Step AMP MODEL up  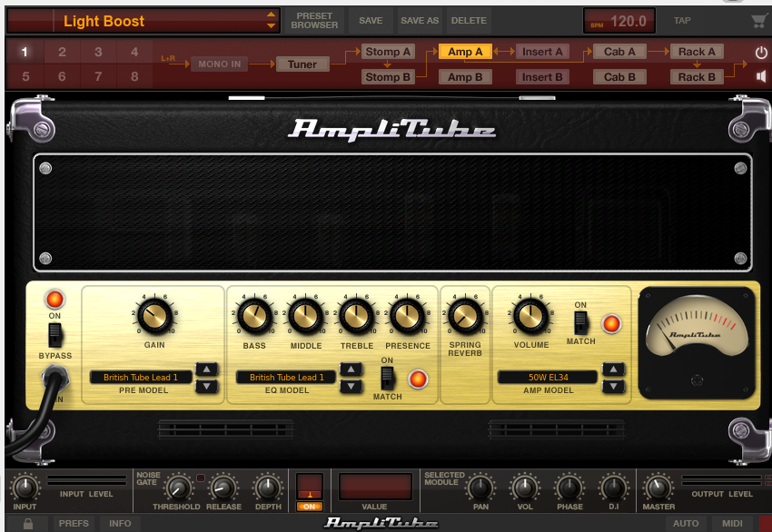coord(613,369)
